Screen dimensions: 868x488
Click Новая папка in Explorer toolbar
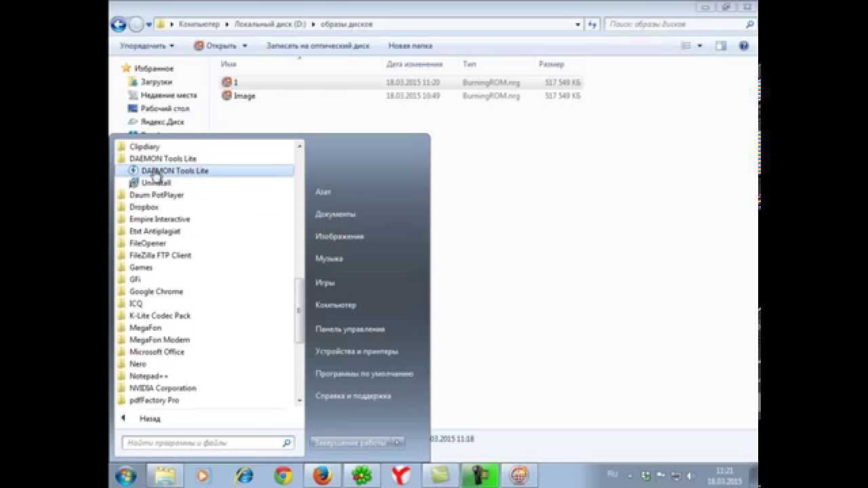[x=410, y=46]
